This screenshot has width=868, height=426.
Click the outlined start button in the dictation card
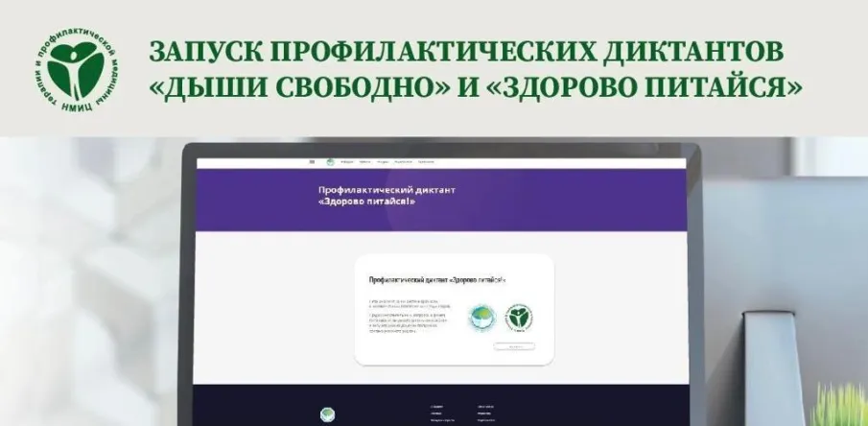coord(514,346)
